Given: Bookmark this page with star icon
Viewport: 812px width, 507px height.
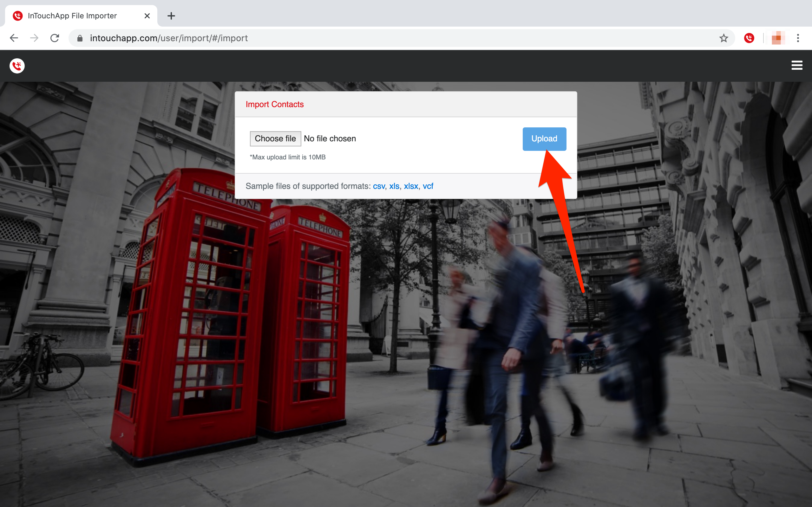Looking at the screenshot, I should (724, 38).
